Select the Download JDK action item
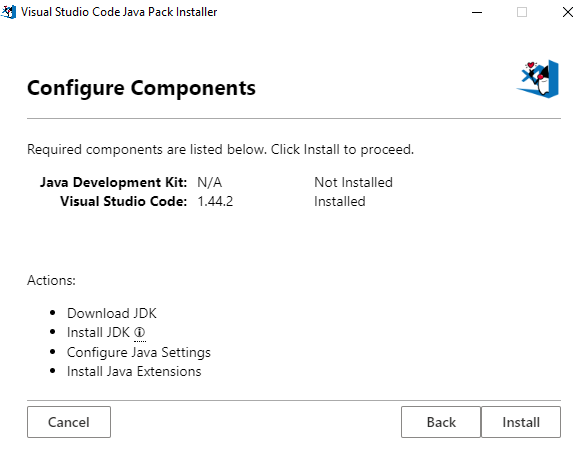 pos(112,313)
